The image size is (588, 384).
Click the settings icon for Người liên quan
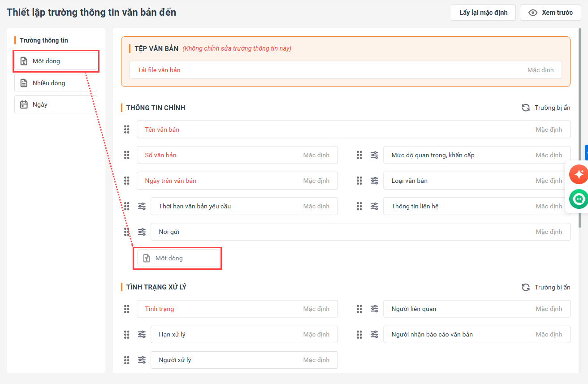point(374,309)
